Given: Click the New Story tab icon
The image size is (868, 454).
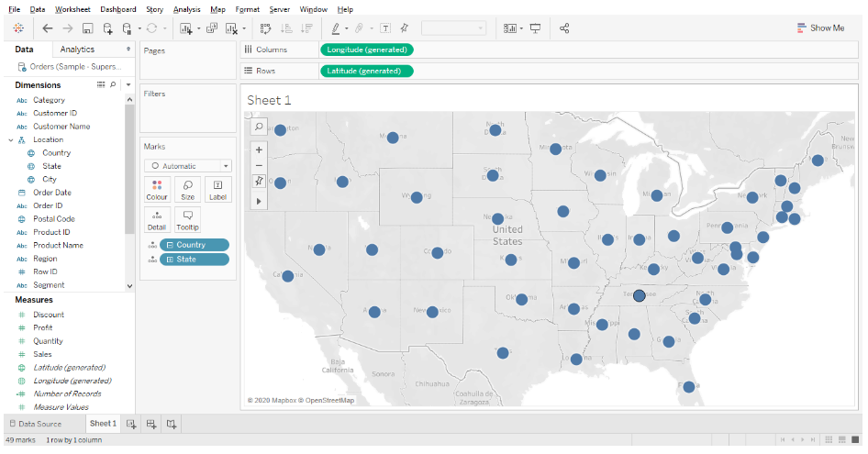Looking at the screenshot, I should [x=171, y=424].
